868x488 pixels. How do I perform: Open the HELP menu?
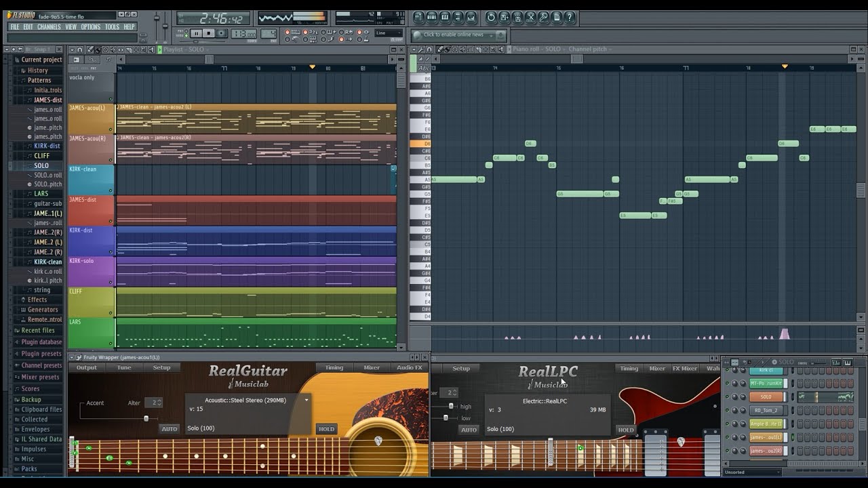[x=129, y=27]
